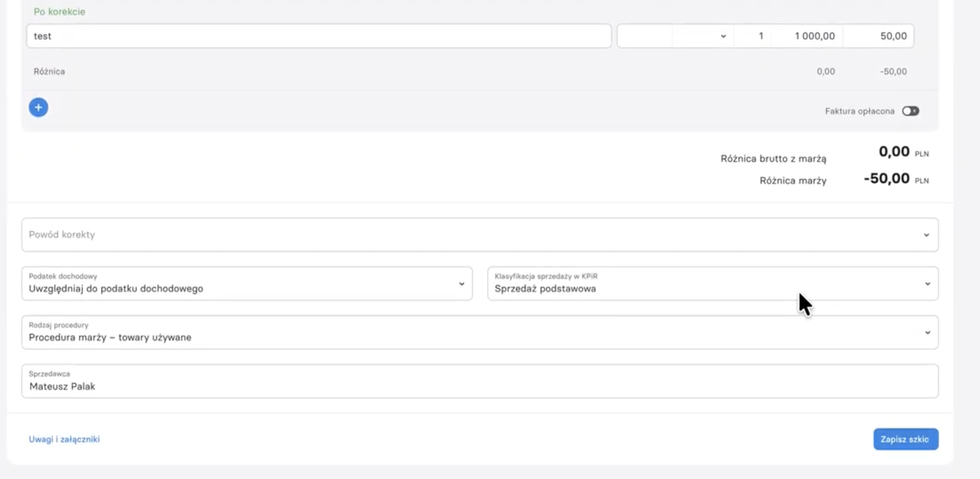Edit the margin field showing 50,00

[878, 36]
